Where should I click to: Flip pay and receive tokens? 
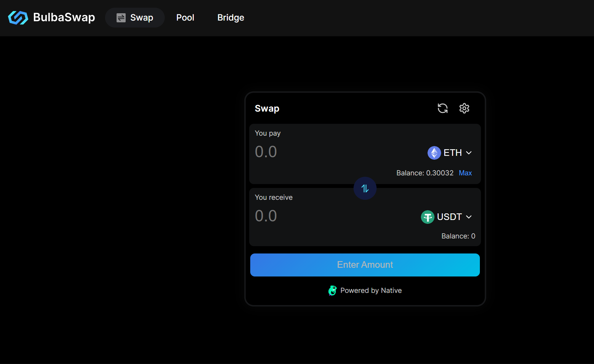pos(365,189)
